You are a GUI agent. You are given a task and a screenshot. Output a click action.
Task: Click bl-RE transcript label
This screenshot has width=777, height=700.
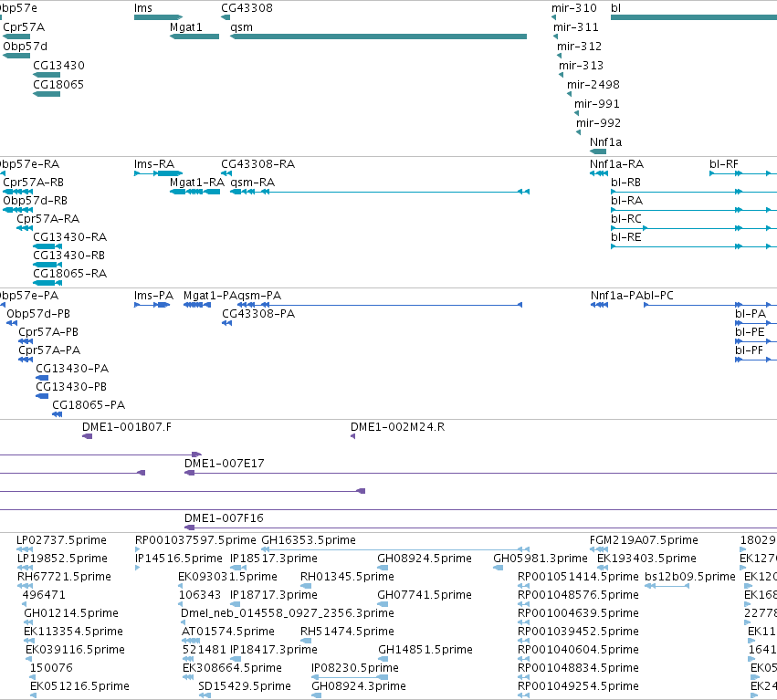coord(626,237)
